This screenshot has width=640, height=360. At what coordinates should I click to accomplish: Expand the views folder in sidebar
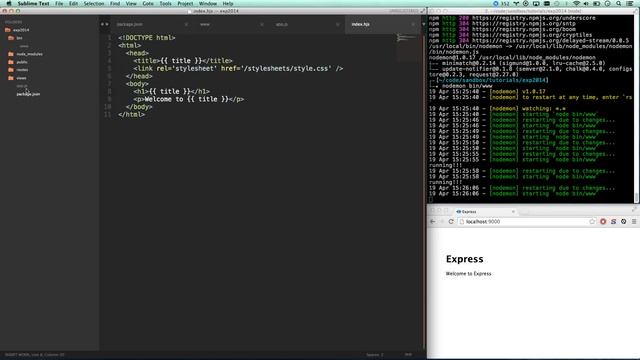pyautogui.click(x=18, y=78)
